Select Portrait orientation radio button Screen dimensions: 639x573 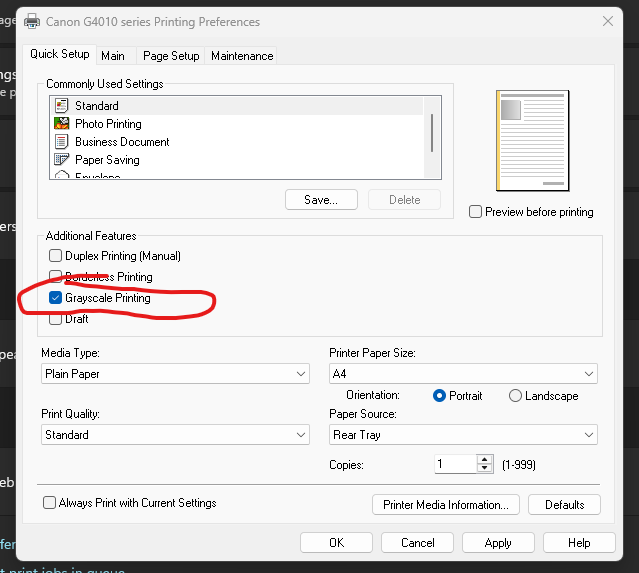(439, 395)
